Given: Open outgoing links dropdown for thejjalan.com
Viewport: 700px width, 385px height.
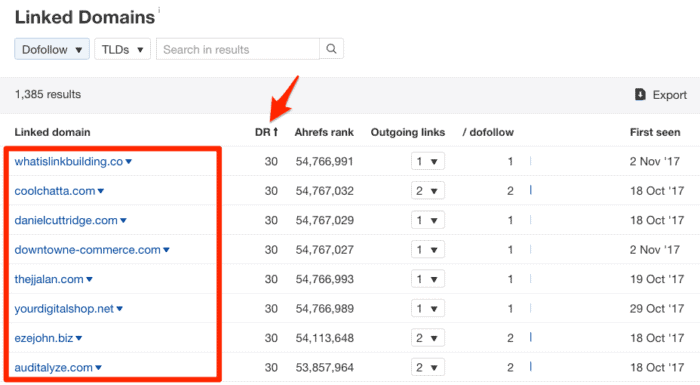Looking at the screenshot, I should [428, 279].
